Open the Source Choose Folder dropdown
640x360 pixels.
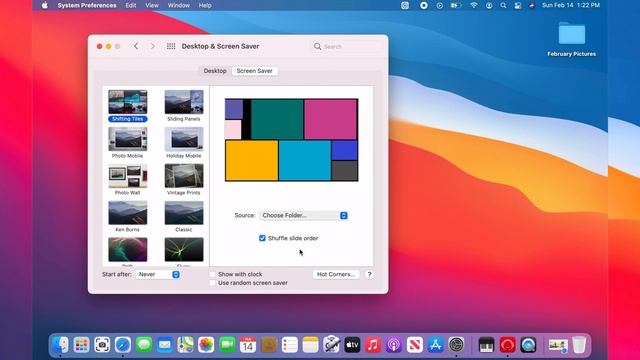tap(303, 215)
